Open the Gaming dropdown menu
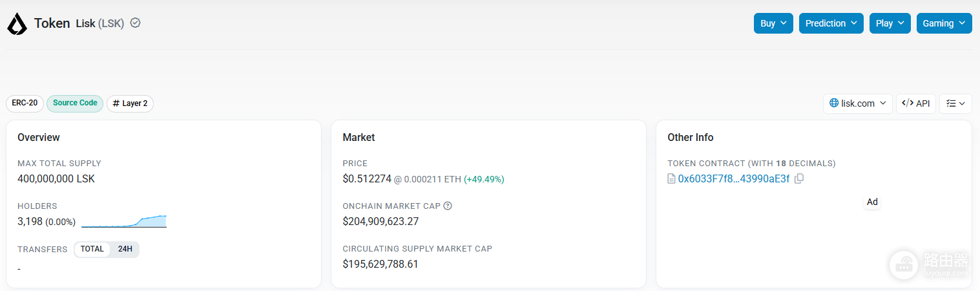The height and width of the screenshot is (291, 980). (944, 23)
